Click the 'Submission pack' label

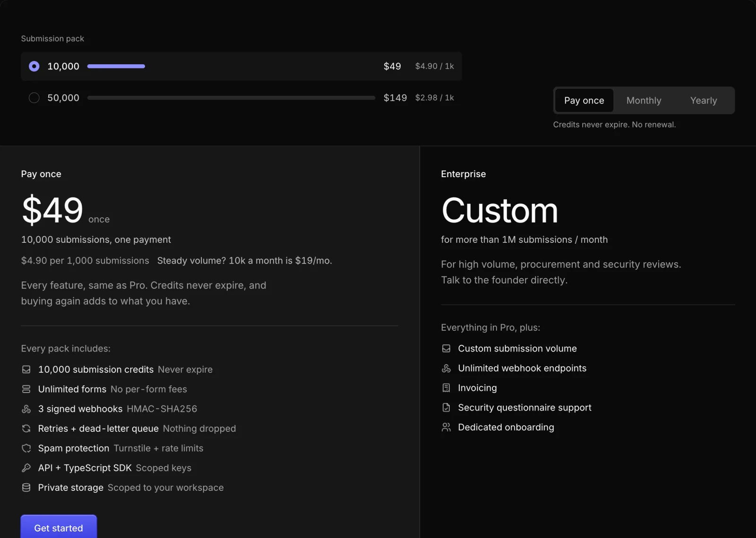[x=52, y=39]
